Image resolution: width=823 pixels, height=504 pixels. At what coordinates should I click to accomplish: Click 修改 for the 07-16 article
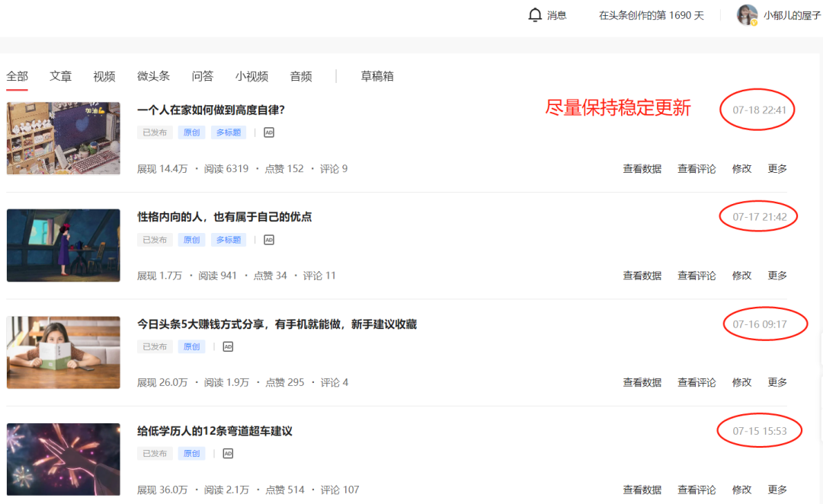[741, 383]
